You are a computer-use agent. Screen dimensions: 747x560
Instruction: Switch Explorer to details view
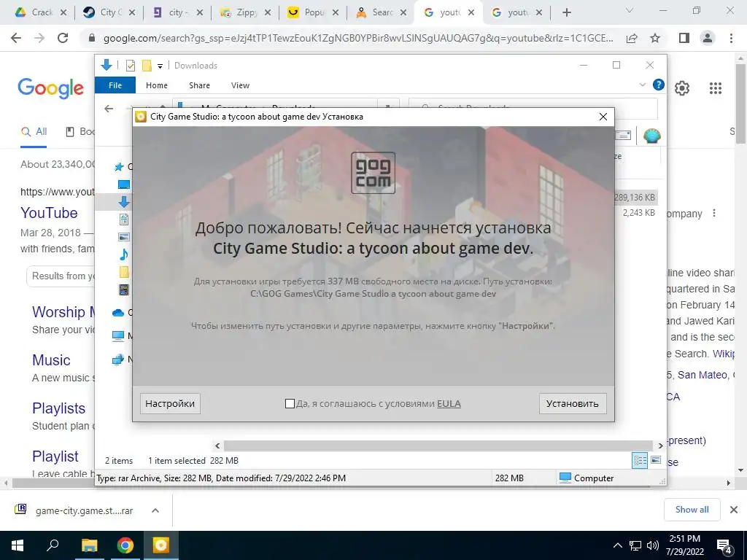[x=640, y=461]
